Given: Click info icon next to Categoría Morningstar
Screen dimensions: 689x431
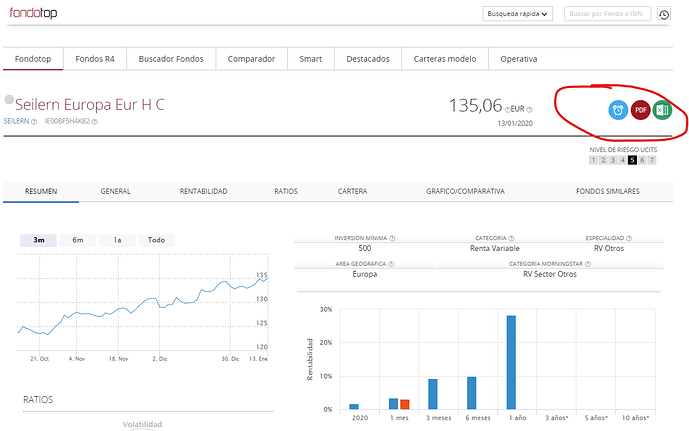Looking at the screenshot, I should click(x=588, y=264).
